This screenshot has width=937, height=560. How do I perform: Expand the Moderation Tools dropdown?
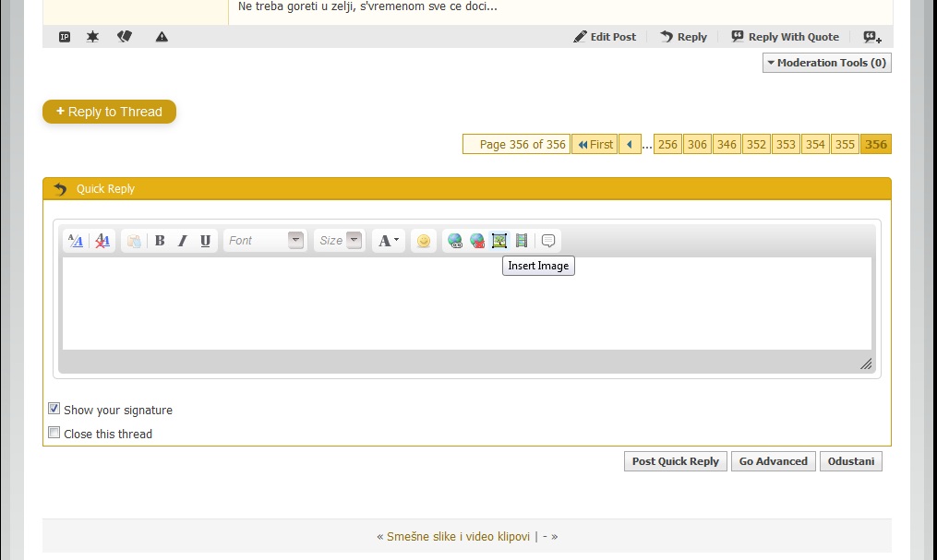coord(826,63)
